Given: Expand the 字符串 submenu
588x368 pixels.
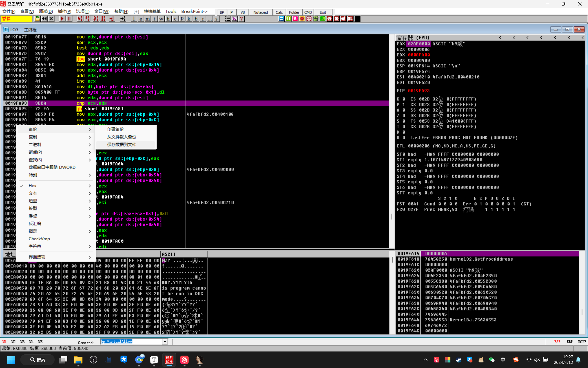Looking at the screenshot, I should (x=55, y=246).
